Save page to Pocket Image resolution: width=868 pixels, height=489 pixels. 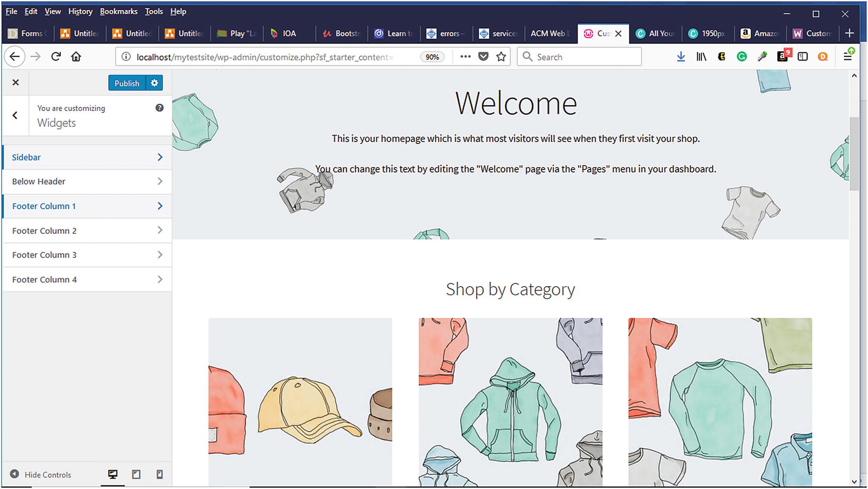pos(483,57)
